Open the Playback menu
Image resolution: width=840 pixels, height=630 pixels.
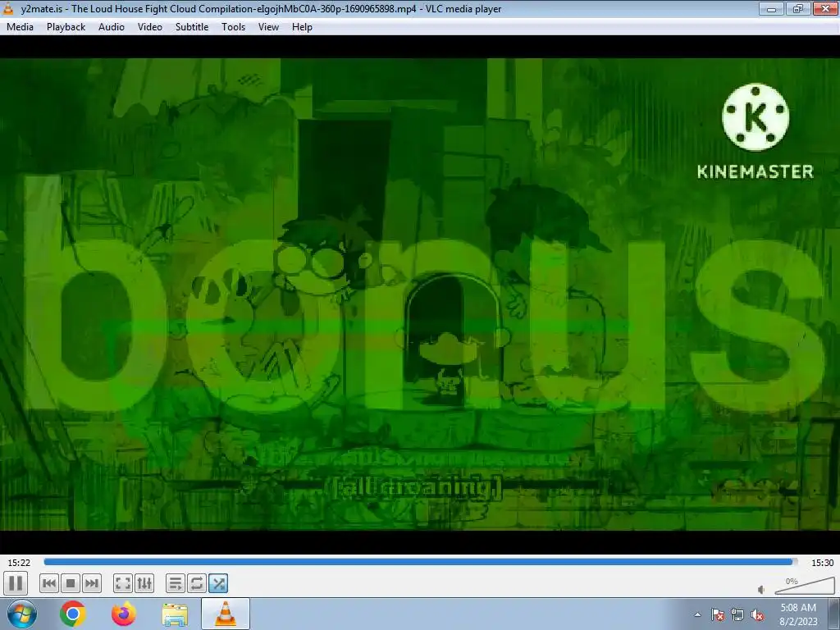[66, 27]
